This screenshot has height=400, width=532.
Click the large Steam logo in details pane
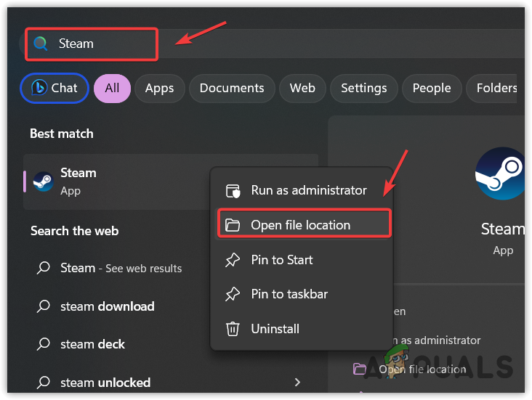[x=500, y=173]
